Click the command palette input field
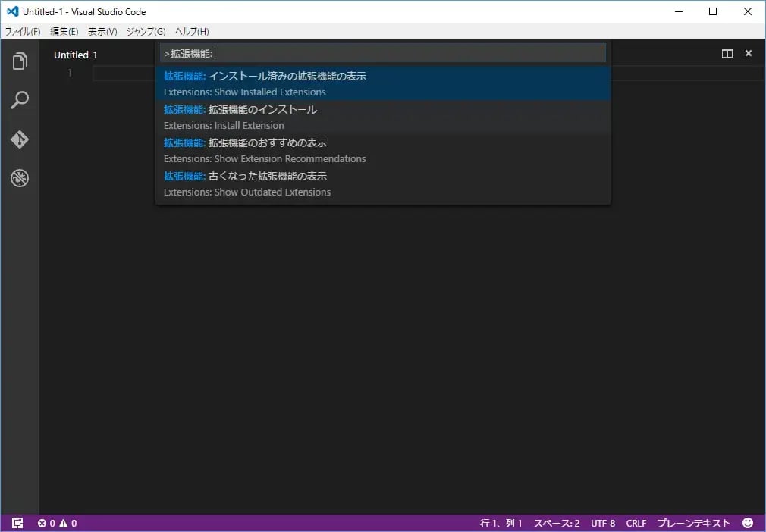The height and width of the screenshot is (532, 766). pyautogui.click(x=383, y=53)
